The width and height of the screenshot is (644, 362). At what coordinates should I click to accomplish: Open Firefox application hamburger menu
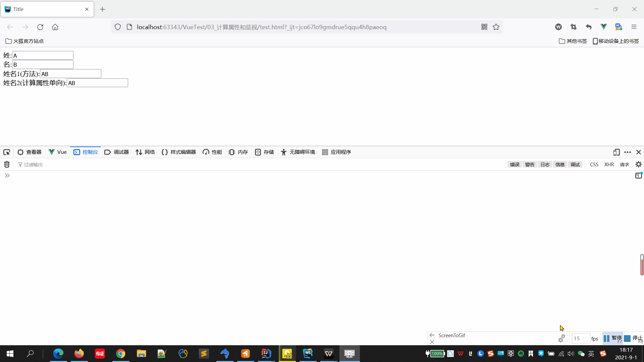(x=634, y=27)
